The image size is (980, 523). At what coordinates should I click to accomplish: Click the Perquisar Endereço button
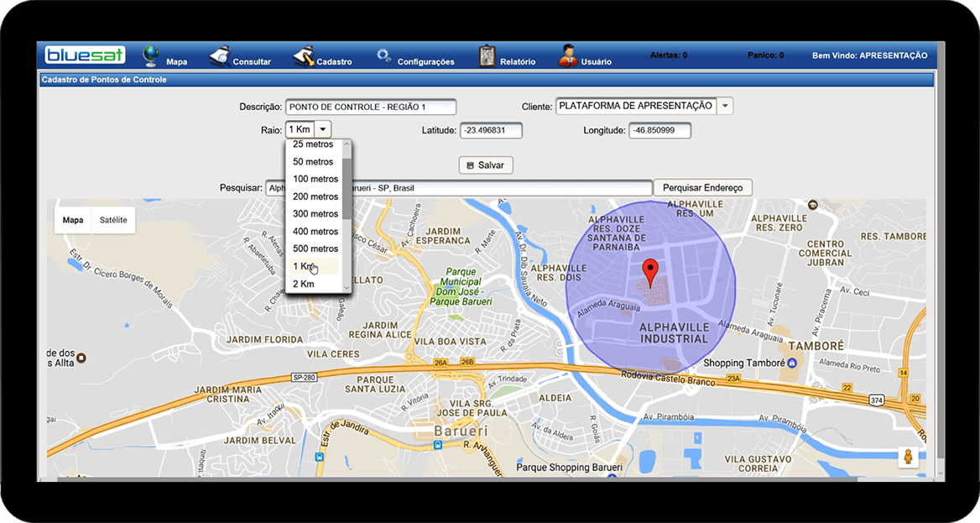(x=702, y=188)
